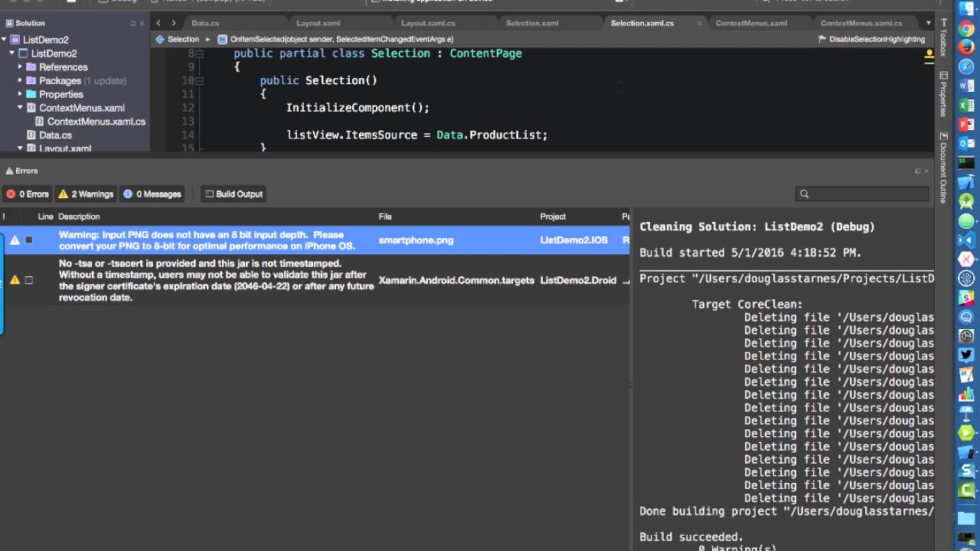
Task: Switch to the Data.cs tab
Action: (x=205, y=23)
